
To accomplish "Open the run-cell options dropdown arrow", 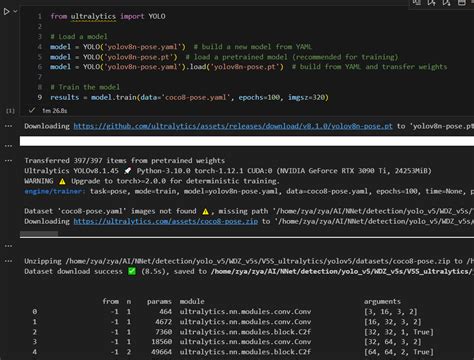I will (x=15, y=11).
